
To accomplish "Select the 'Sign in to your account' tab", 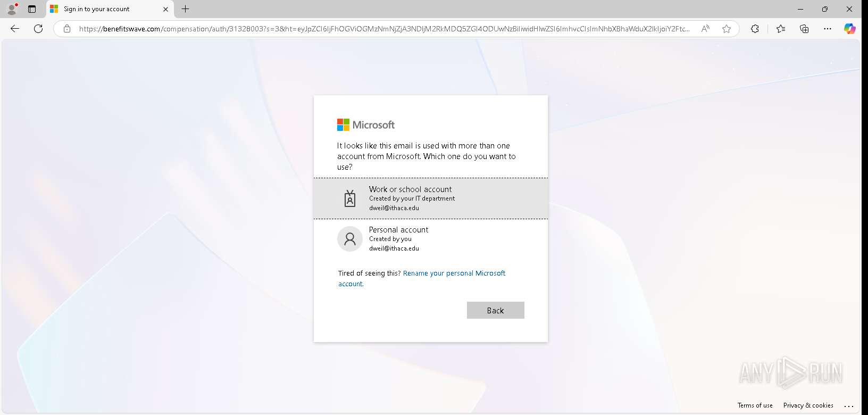I will pos(109,9).
